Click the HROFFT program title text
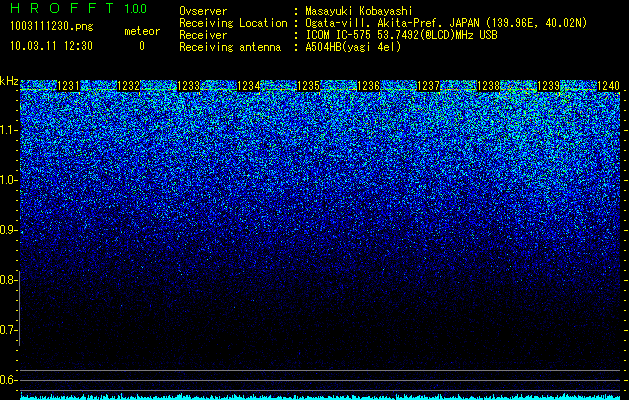This screenshot has height=400, width=629. [62, 8]
